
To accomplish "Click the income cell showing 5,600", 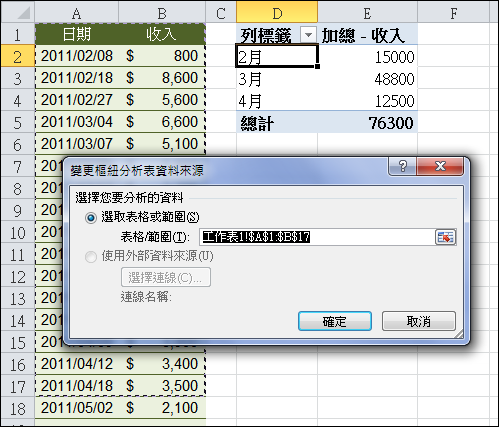I will tap(162, 100).
